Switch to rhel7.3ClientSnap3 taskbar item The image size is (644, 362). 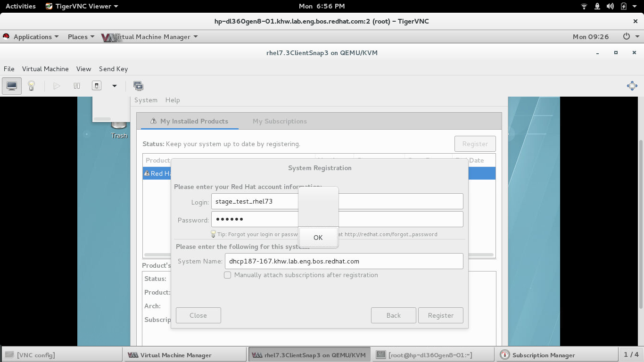click(310, 355)
